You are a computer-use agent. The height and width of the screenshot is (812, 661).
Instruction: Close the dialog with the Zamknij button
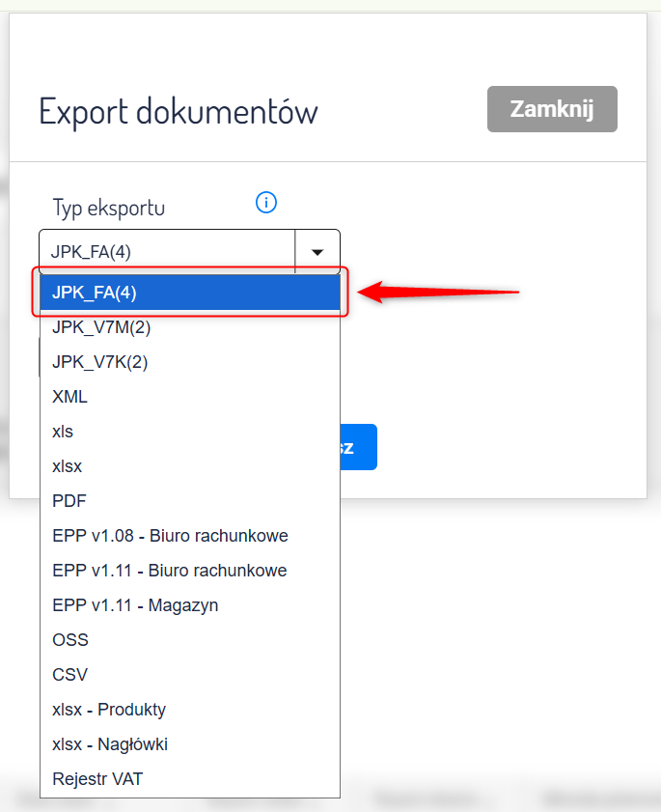tap(552, 108)
